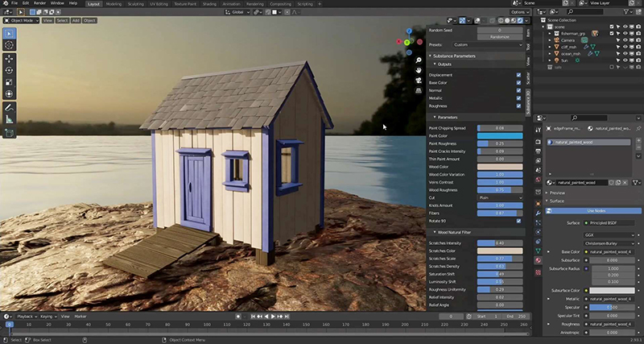This screenshot has width=644, height=344.
Task: Click the Add Cube tool icon
Action: 9,133
